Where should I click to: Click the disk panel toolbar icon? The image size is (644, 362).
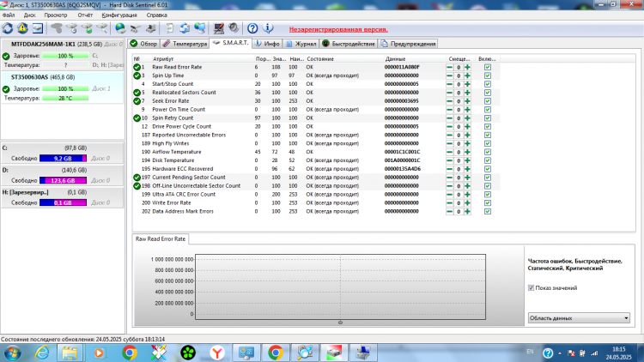click(38, 28)
